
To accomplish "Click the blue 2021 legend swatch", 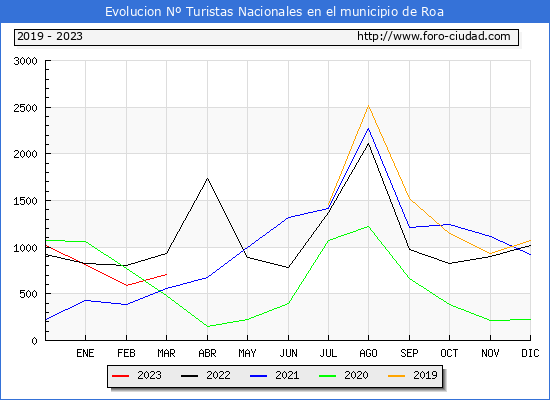I will point(259,376).
